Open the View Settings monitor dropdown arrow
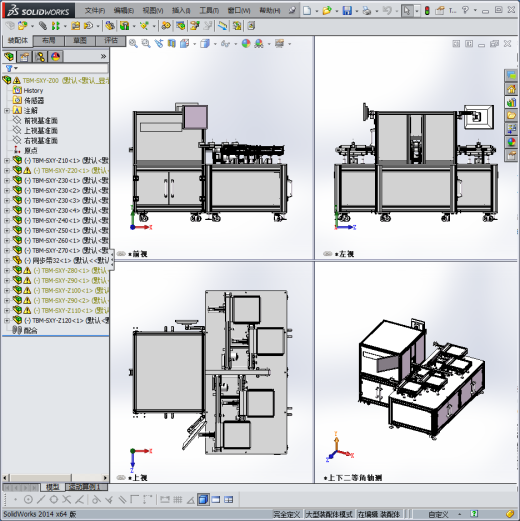Image resolution: width=520 pixels, height=521 pixels. coord(289,44)
